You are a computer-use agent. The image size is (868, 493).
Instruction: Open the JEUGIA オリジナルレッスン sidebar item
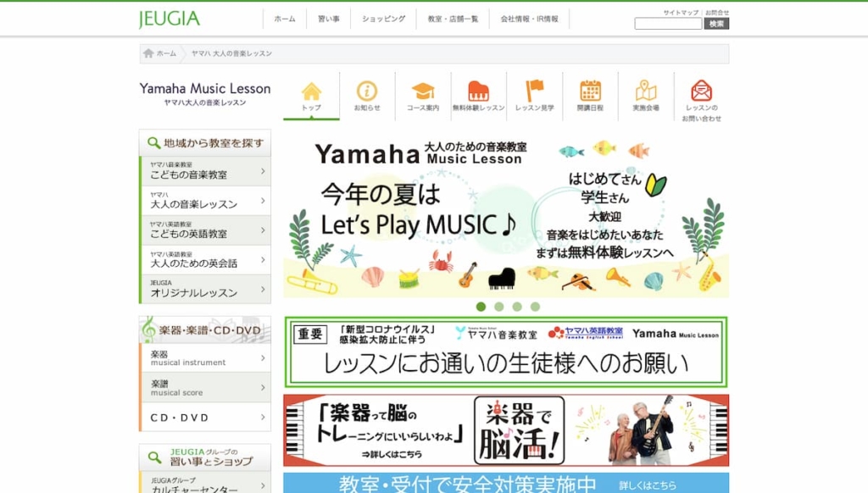tap(205, 289)
